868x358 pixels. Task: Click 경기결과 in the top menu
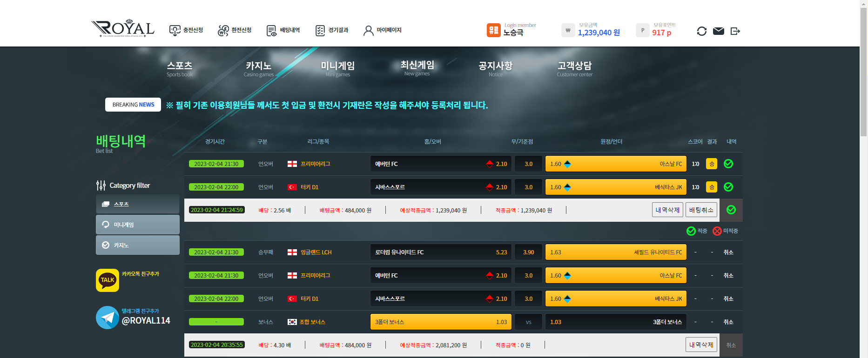point(332,30)
